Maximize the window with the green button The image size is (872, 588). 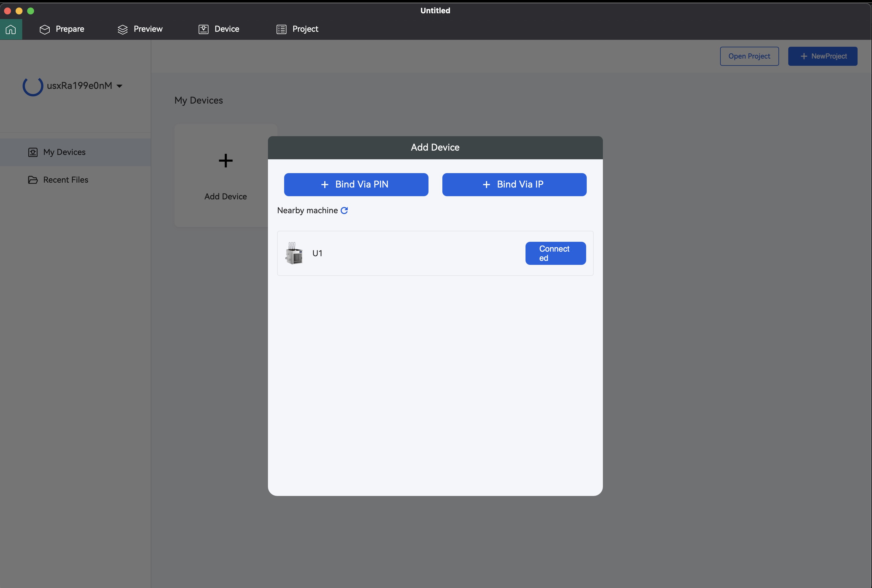31,11
